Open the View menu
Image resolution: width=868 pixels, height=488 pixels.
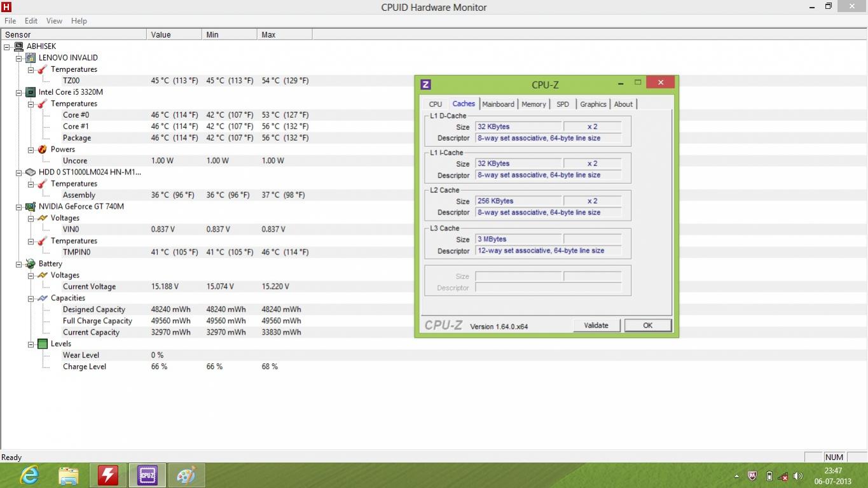coord(54,21)
